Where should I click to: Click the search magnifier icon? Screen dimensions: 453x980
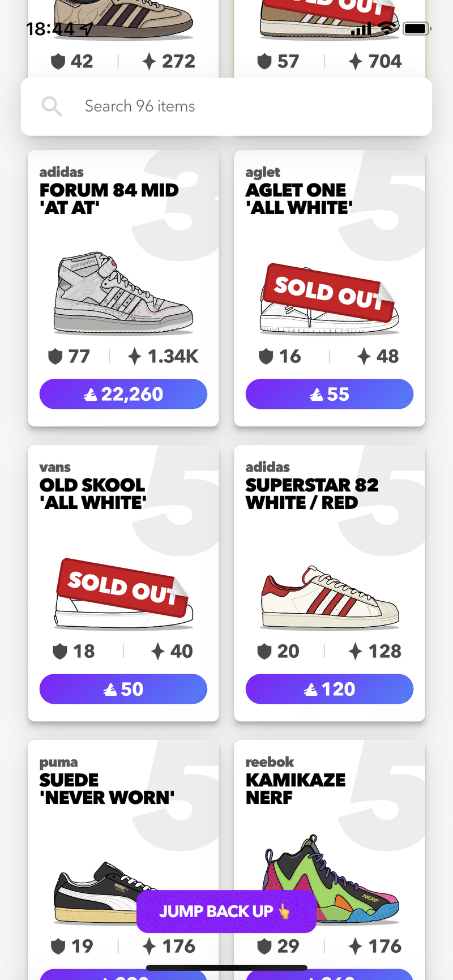(52, 106)
